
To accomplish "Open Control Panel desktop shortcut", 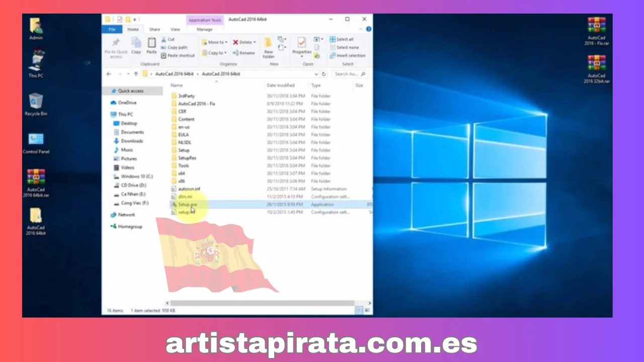I will click(x=36, y=143).
